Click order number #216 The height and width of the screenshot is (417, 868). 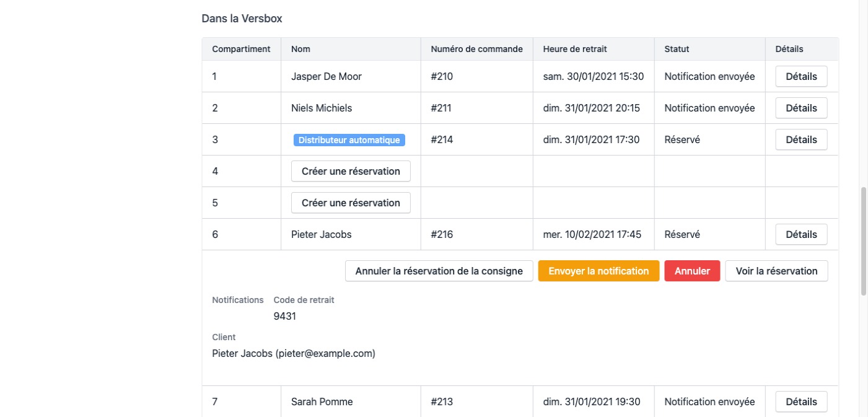tap(442, 235)
